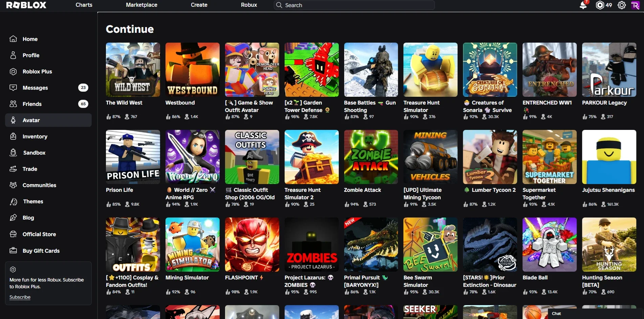Click the purple R avatar icon
644x319 pixels.
[x=636, y=5]
